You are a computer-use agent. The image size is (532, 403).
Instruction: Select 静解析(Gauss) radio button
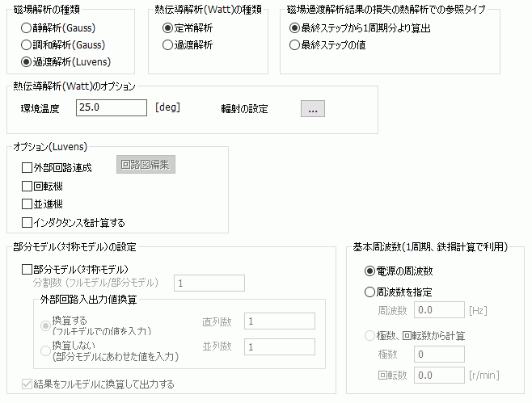(x=27, y=27)
